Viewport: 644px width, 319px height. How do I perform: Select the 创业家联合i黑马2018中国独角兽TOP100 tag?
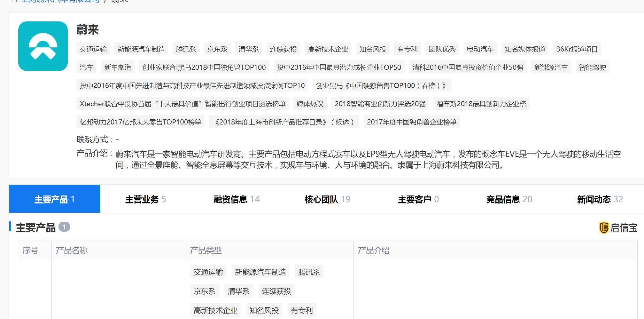point(204,67)
